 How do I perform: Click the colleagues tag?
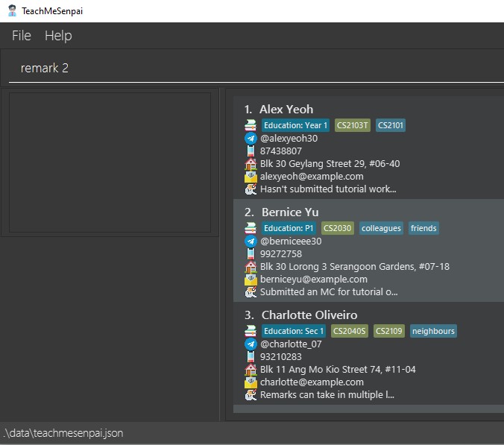pos(381,228)
